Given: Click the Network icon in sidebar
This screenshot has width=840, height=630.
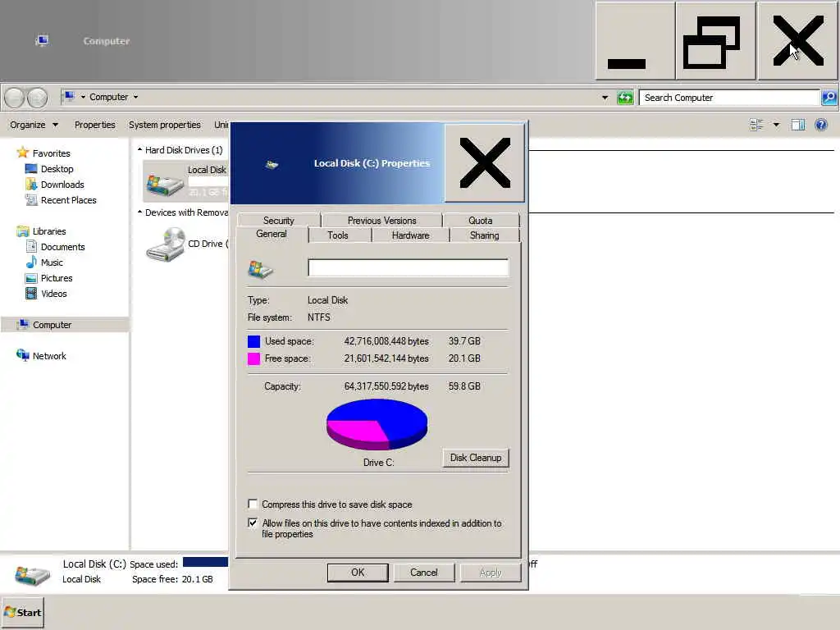Looking at the screenshot, I should 22,355.
